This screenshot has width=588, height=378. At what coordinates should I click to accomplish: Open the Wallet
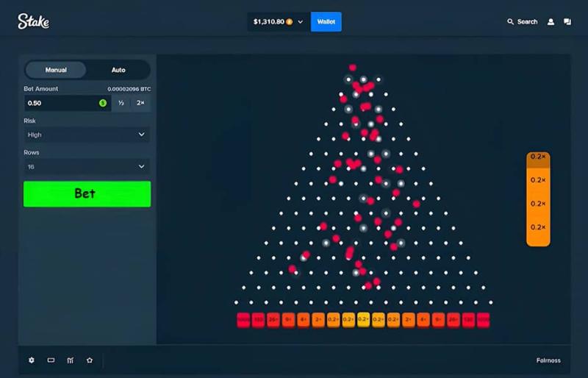coord(326,22)
